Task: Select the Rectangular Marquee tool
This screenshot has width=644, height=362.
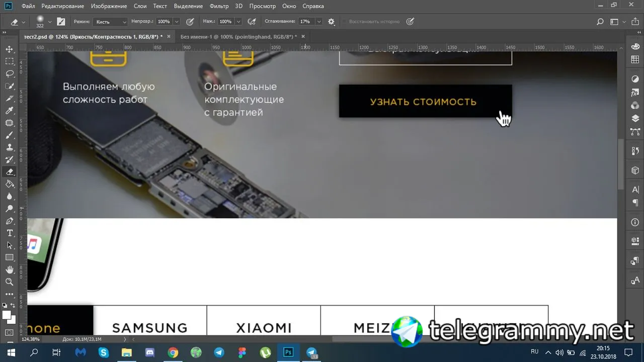Action: pyautogui.click(x=9, y=61)
